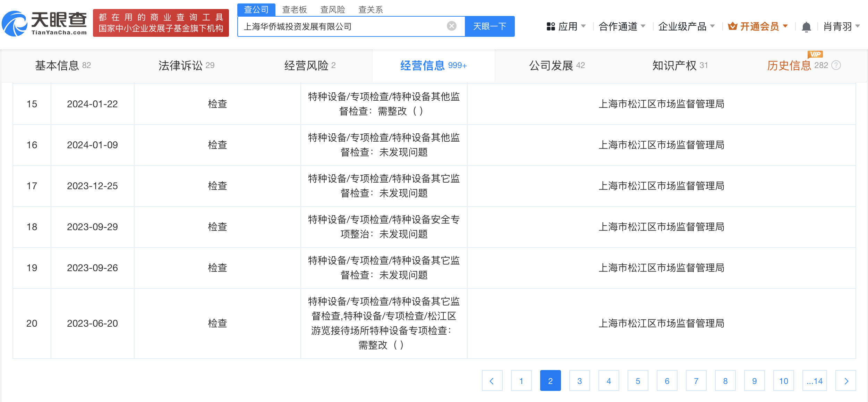868x402 pixels.
Task: Switch to 知识产权 tab
Action: (680, 65)
